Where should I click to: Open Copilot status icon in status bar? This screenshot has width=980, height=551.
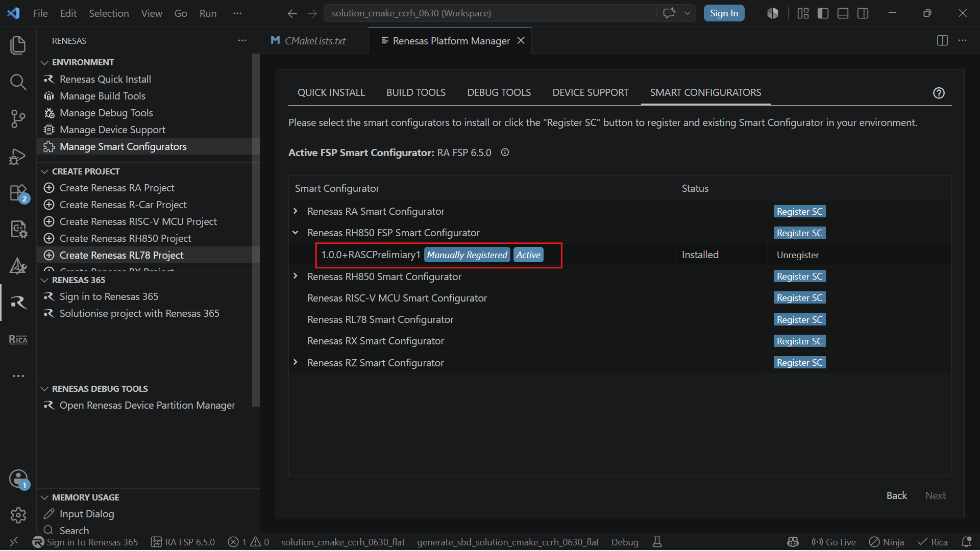(x=793, y=542)
